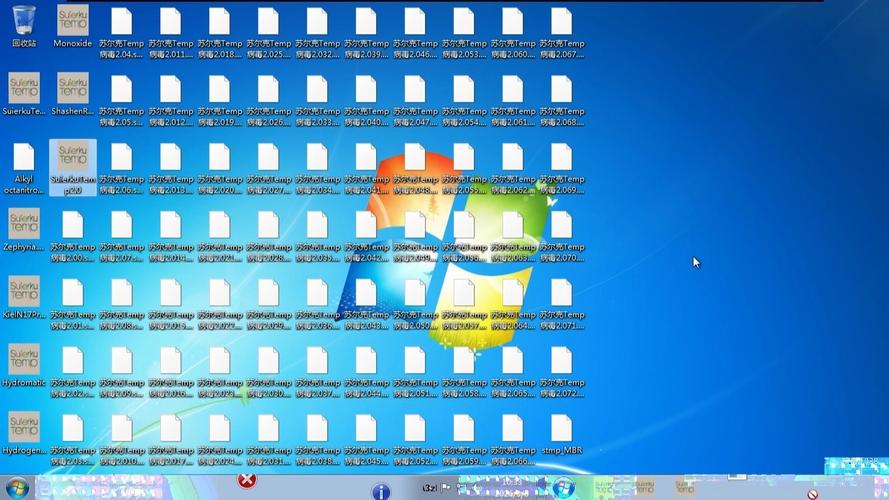The image size is (889, 500).
Task: Select file 苏尔壳Temp病毒2.046...
Action: (x=415, y=33)
